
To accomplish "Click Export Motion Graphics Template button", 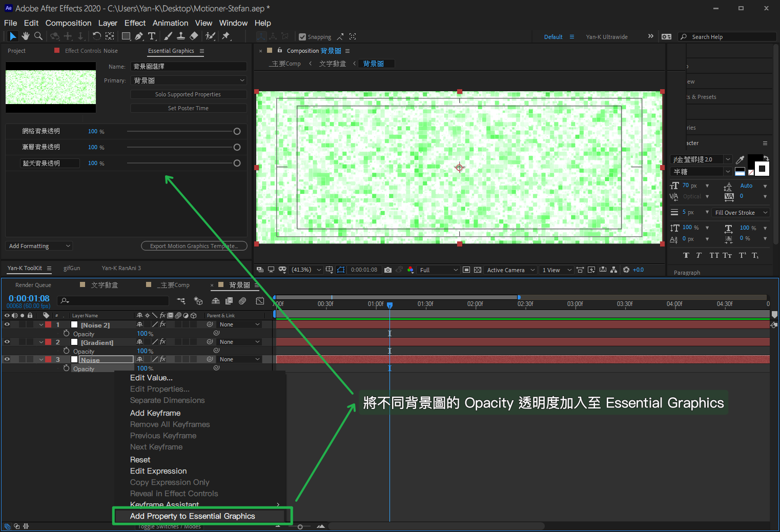I will (x=194, y=246).
